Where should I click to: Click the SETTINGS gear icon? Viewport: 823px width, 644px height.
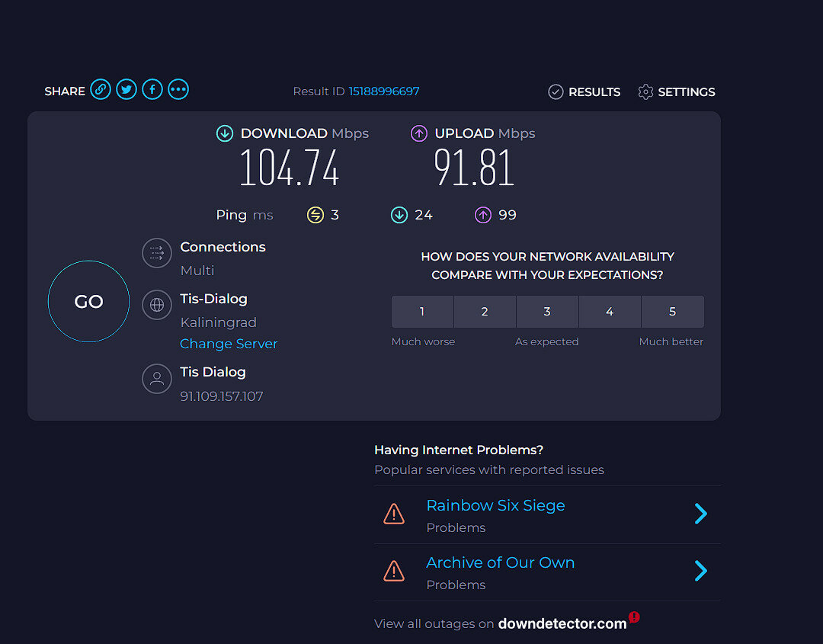tap(645, 92)
